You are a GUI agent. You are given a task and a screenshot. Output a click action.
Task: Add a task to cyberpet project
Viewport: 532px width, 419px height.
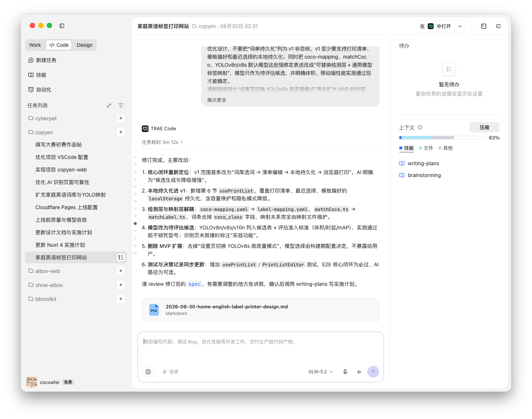click(x=121, y=118)
